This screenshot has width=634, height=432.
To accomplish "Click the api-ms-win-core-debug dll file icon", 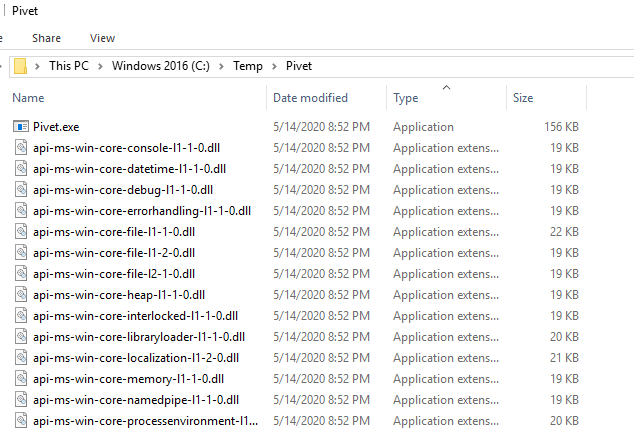I will click(x=22, y=190).
